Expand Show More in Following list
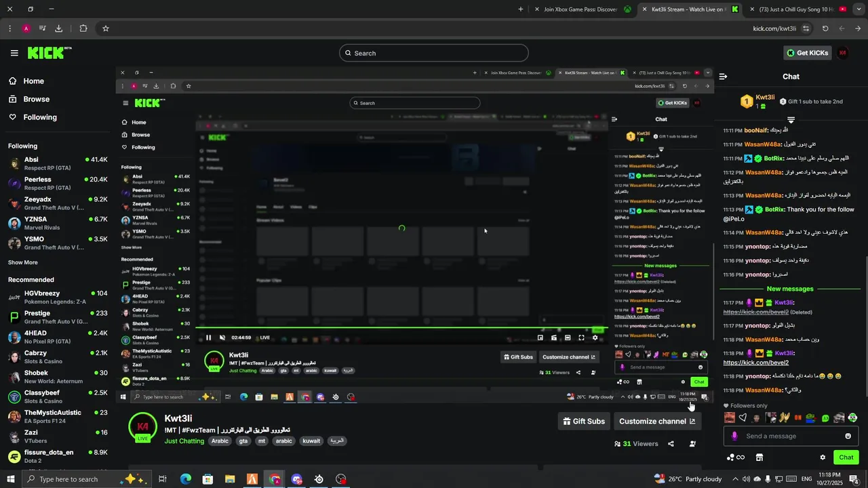 (23, 262)
